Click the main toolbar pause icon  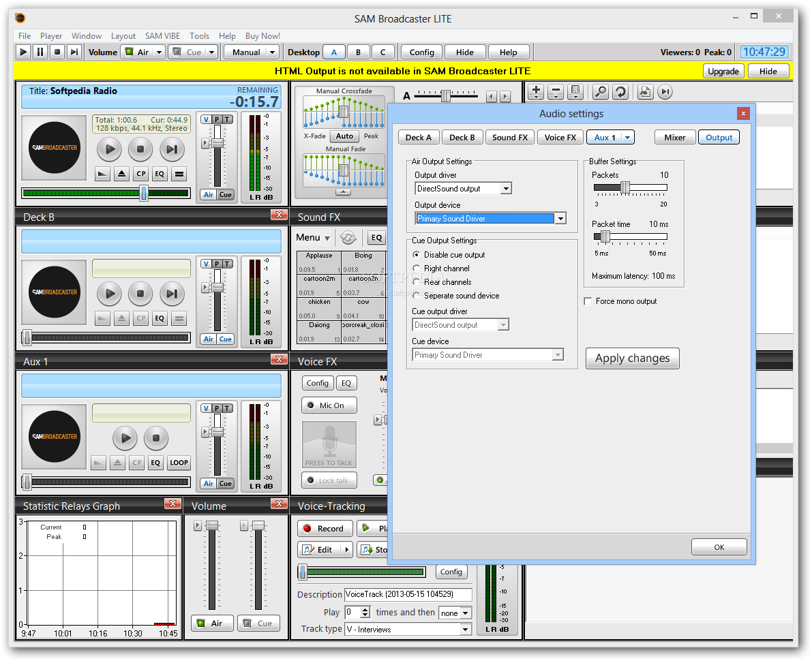(x=40, y=52)
